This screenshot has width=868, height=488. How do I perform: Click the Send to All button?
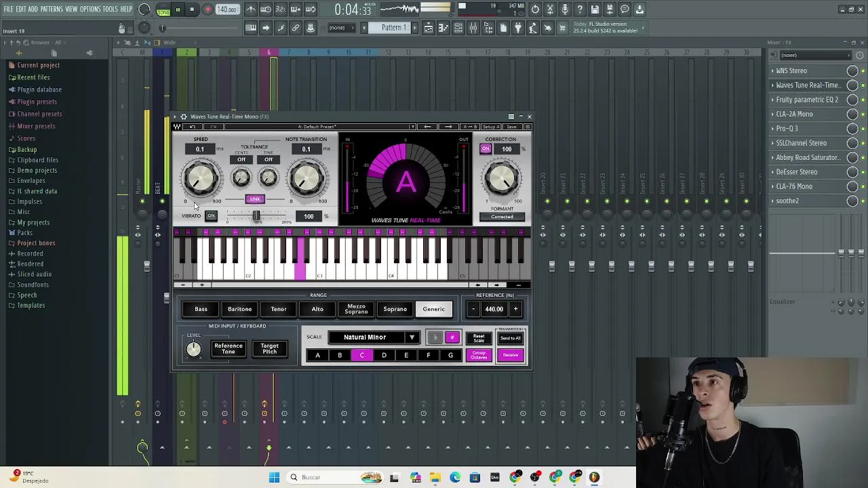click(x=511, y=338)
